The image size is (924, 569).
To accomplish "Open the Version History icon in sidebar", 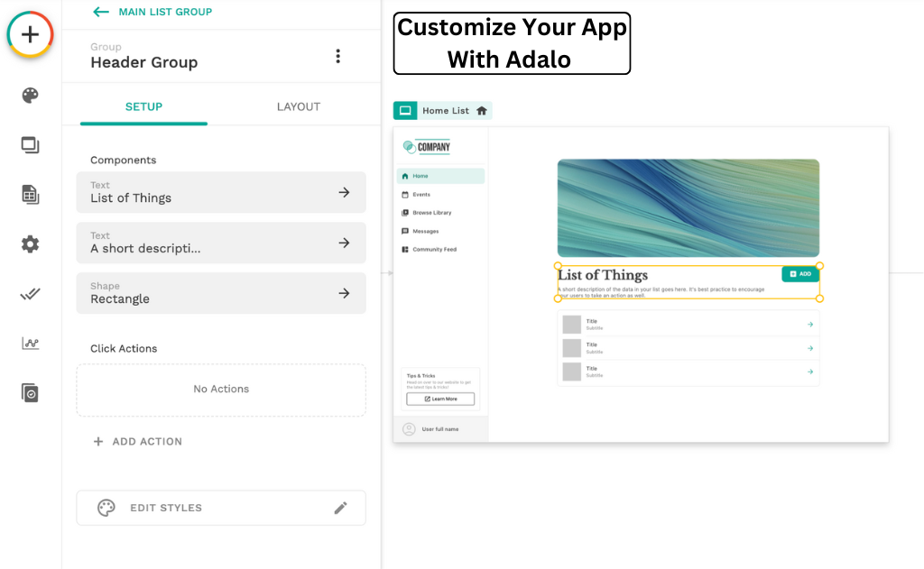I will click(x=31, y=393).
